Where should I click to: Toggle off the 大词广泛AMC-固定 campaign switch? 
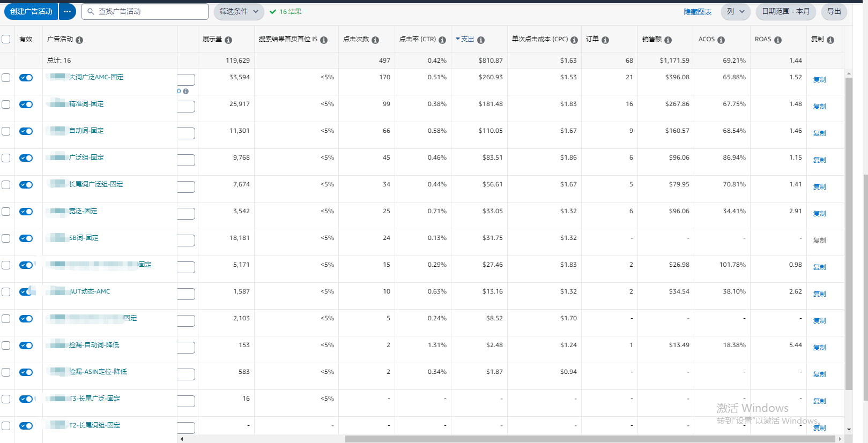26,78
